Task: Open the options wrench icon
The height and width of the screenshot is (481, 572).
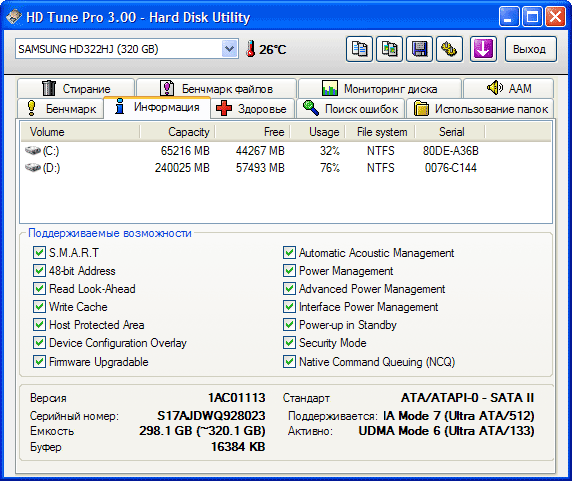Action: (x=449, y=49)
